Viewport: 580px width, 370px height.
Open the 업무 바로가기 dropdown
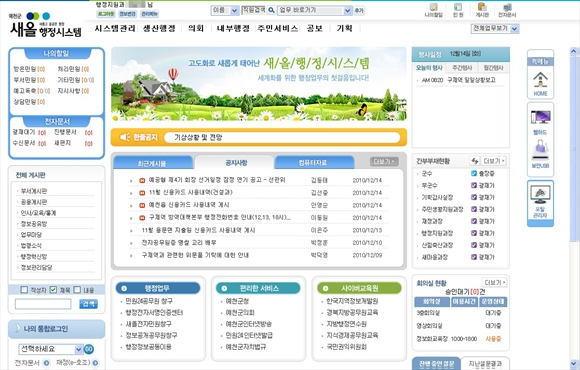click(x=314, y=10)
